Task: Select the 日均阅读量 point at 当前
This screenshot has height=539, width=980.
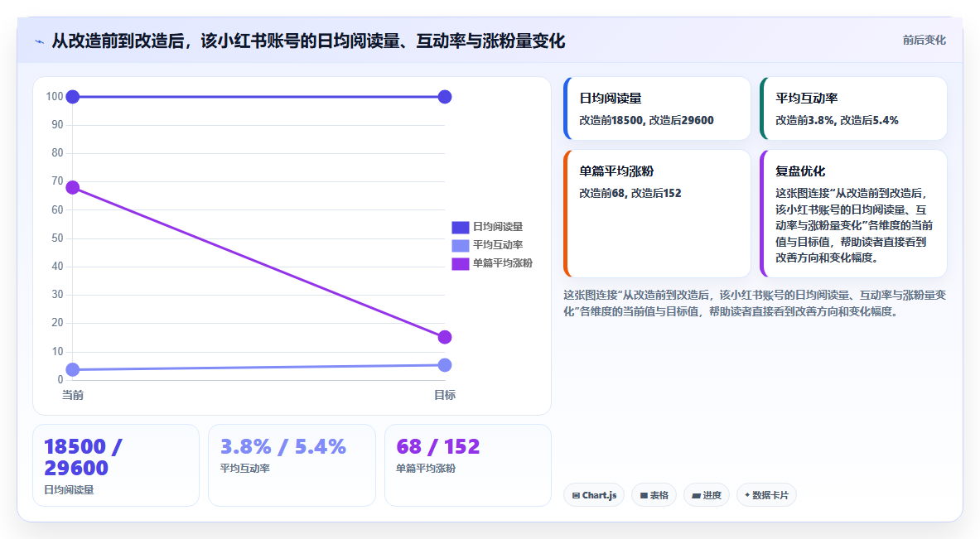Action: coord(73,97)
